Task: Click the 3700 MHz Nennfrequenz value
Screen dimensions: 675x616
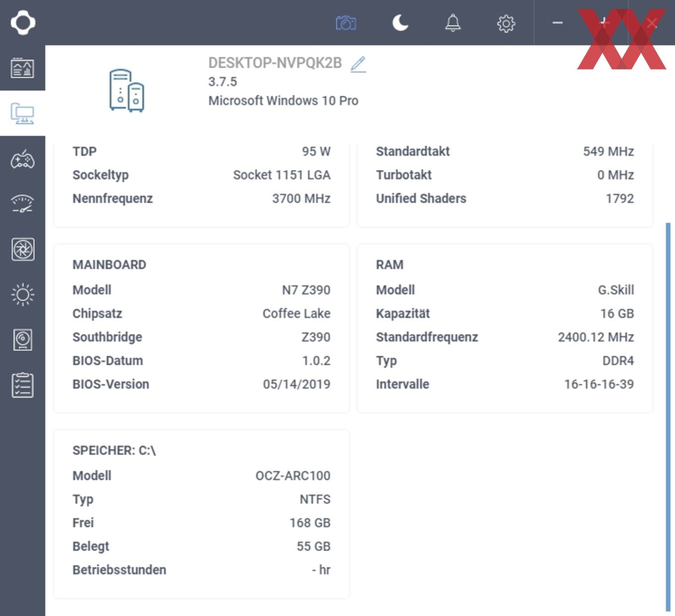Action: [301, 199]
